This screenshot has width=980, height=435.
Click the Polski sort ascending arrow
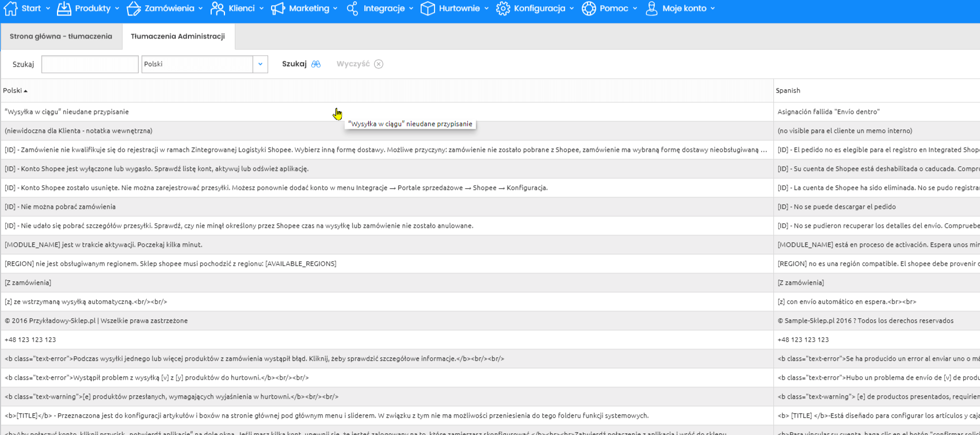click(25, 91)
